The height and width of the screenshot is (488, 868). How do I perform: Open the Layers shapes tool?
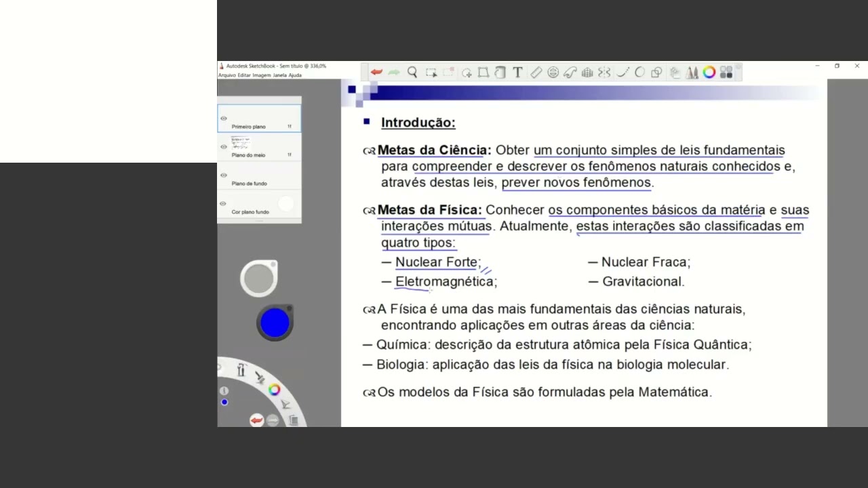pyautogui.click(x=656, y=73)
